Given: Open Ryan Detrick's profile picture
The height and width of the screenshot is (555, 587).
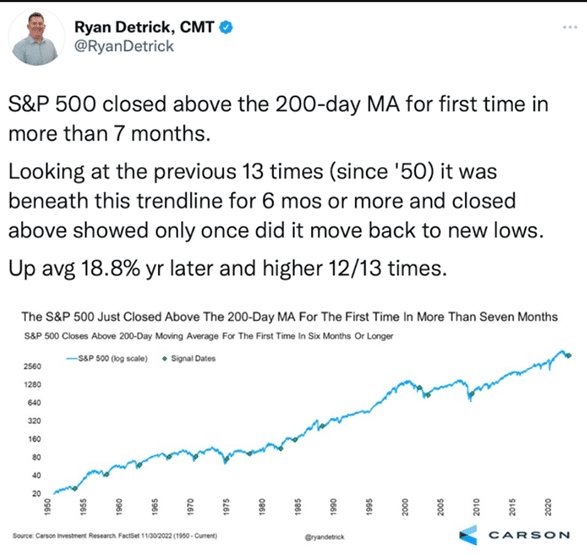Looking at the screenshot, I should click(x=37, y=37).
